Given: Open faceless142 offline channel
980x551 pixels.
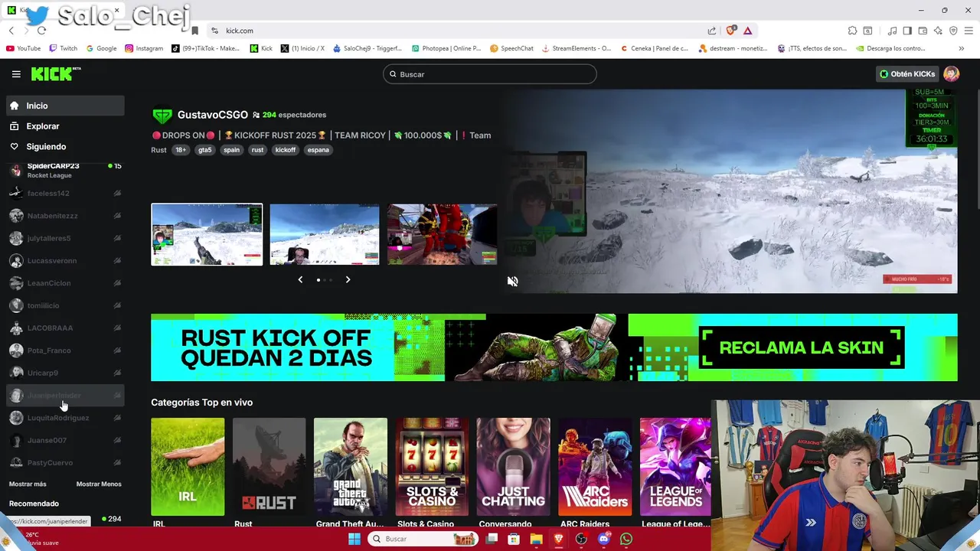Looking at the screenshot, I should click(65, 194).
